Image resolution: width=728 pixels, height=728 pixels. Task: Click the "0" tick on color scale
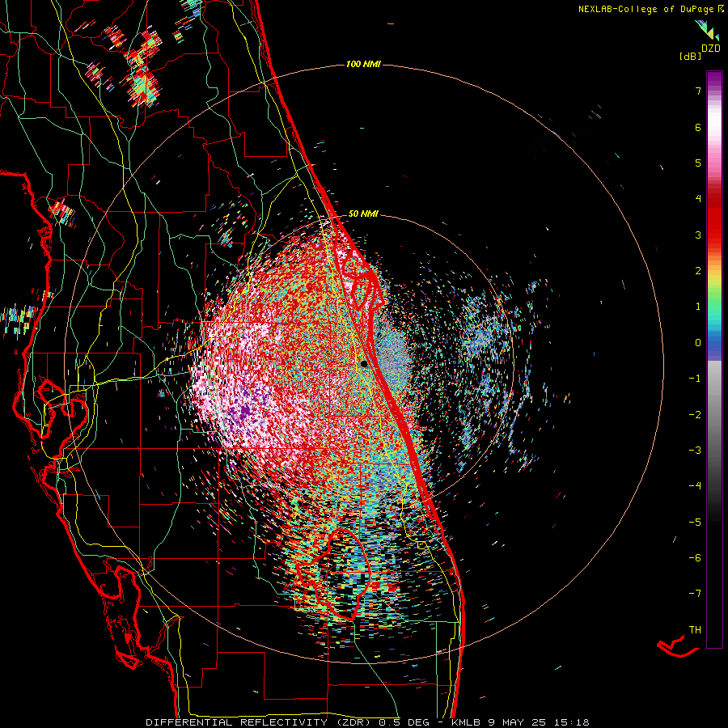(698, 343)
